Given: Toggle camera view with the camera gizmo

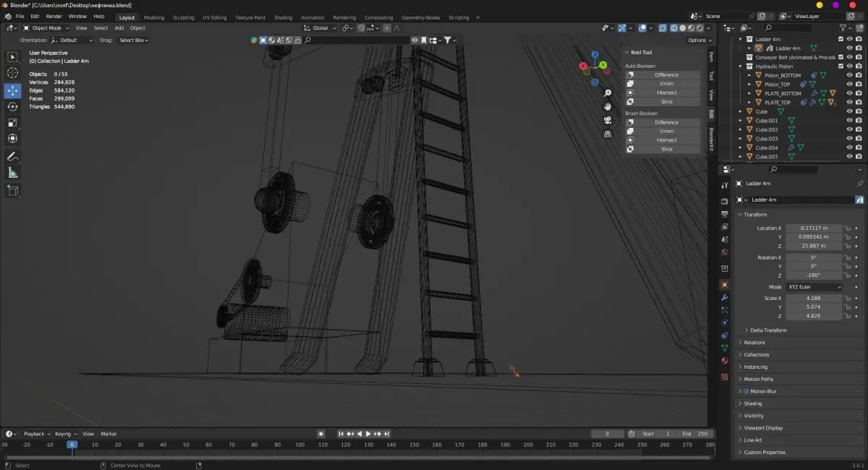Looking at the screenshot, I should coord(608,120).
